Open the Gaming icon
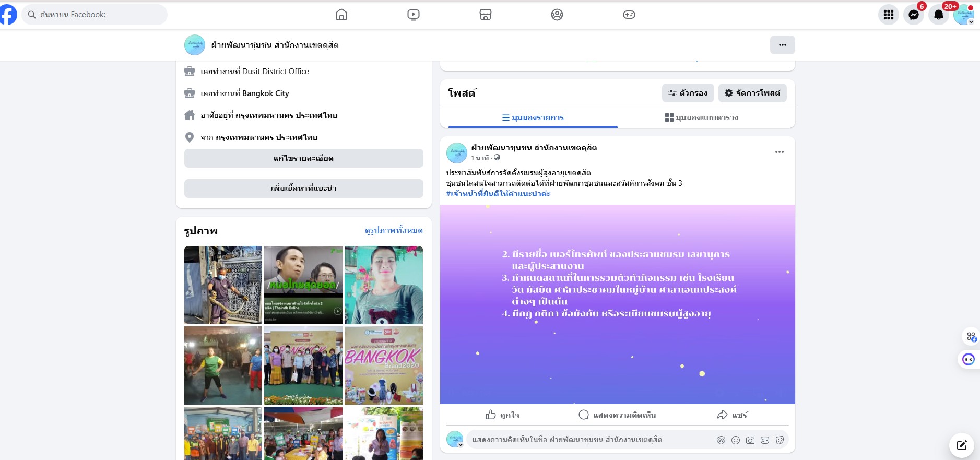Screen dimensions: 980x460 629,15
